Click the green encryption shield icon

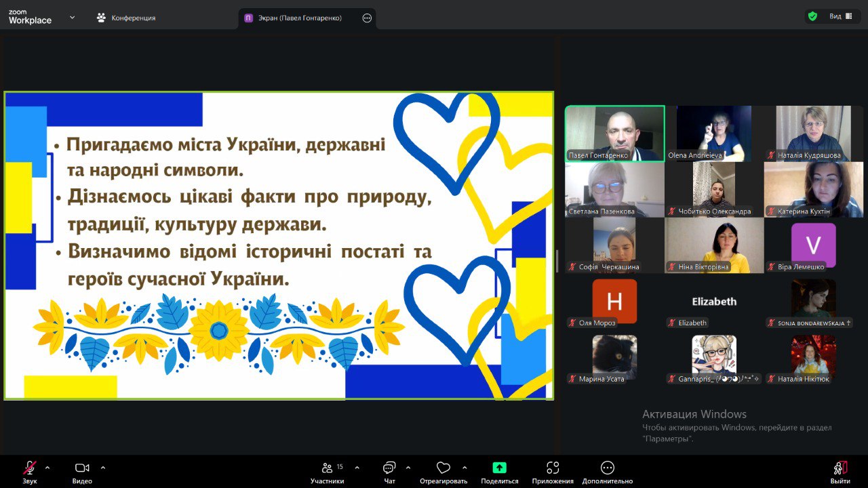coord(812,16)
